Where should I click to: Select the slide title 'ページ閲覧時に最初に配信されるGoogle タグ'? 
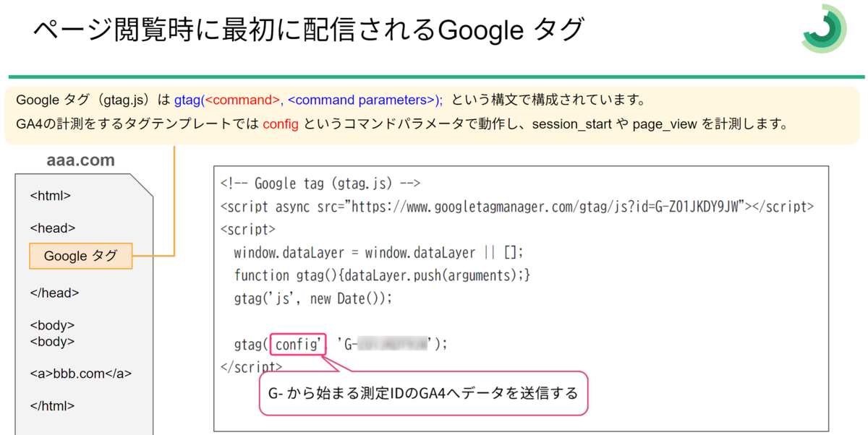[x=307, y=31]
